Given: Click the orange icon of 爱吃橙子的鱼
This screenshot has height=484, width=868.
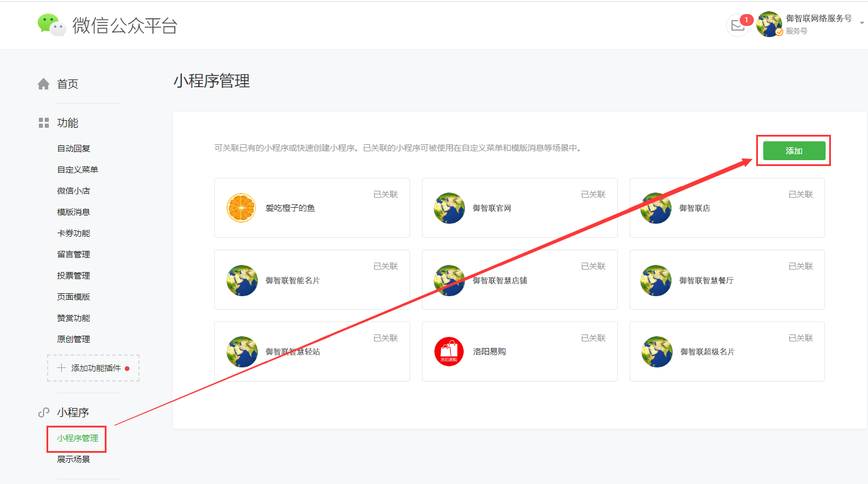Looking at the screenshot, I should pos(241,208).
